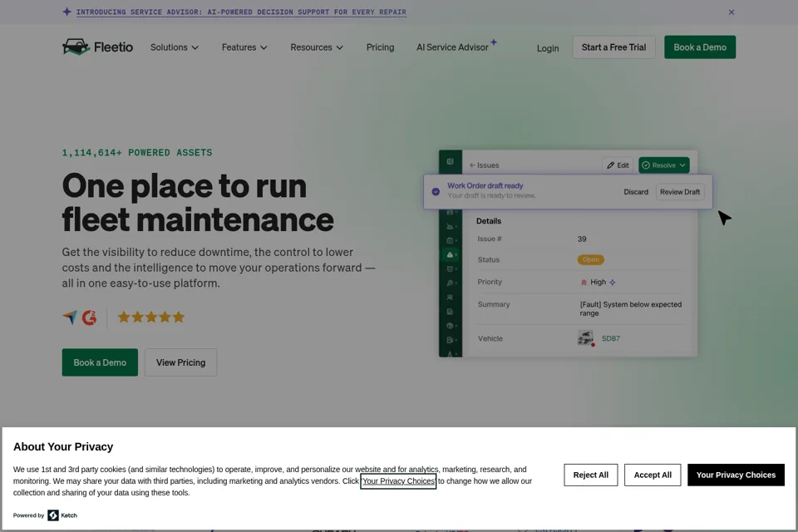This screenshot has width=798, height=532.
Task: Click the sidebar panel toggle icon in mockup
Action: point(450,161)
